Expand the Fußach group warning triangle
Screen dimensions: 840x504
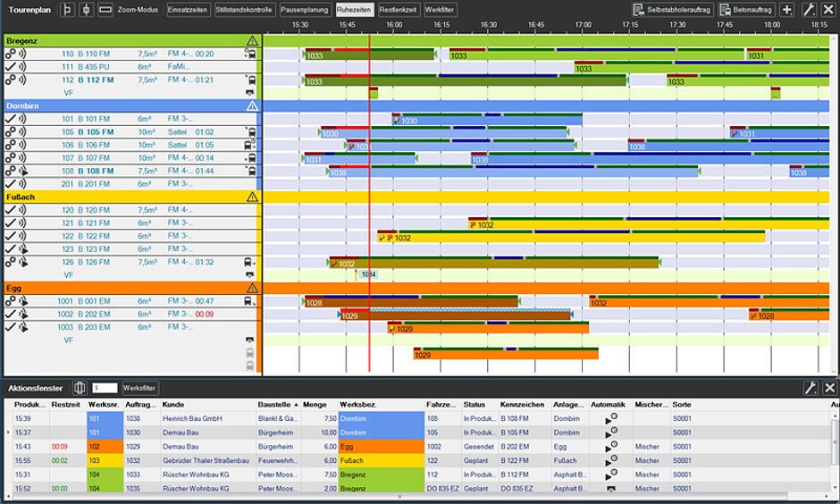coord(252,197)
